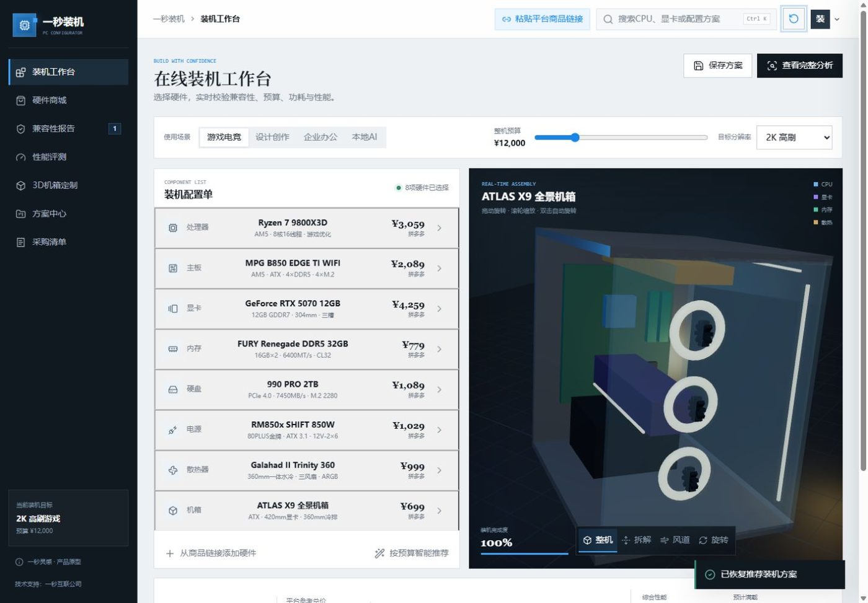The image size is (868, 603).
Task: Click the 硬件商城 shopping bag icon
Action: (20, 100)
